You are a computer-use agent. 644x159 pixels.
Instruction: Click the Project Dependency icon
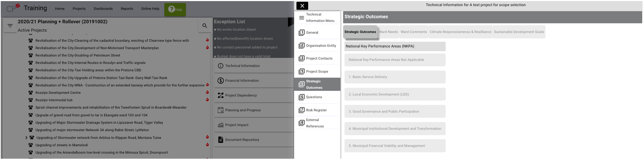pos(220,95)
